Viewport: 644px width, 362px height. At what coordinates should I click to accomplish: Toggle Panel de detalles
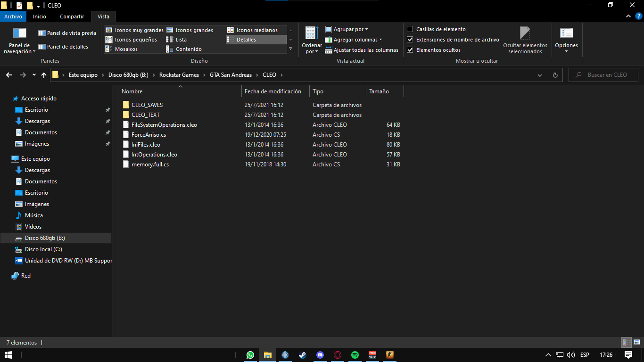[63, 47]
